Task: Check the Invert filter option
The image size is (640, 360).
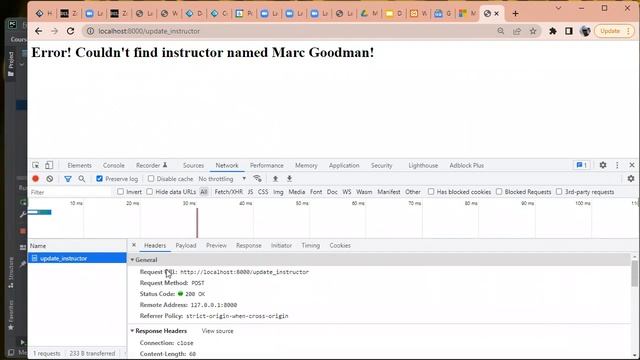Action: pos(120,191)
